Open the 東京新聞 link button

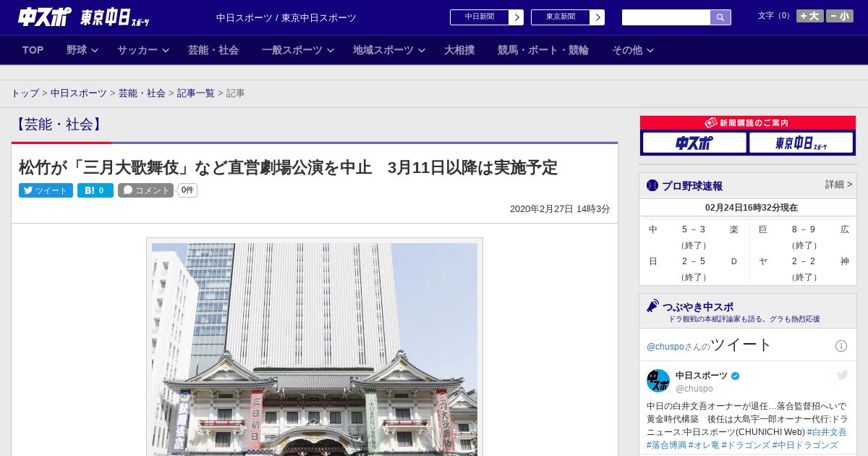(x=561, y=17)
